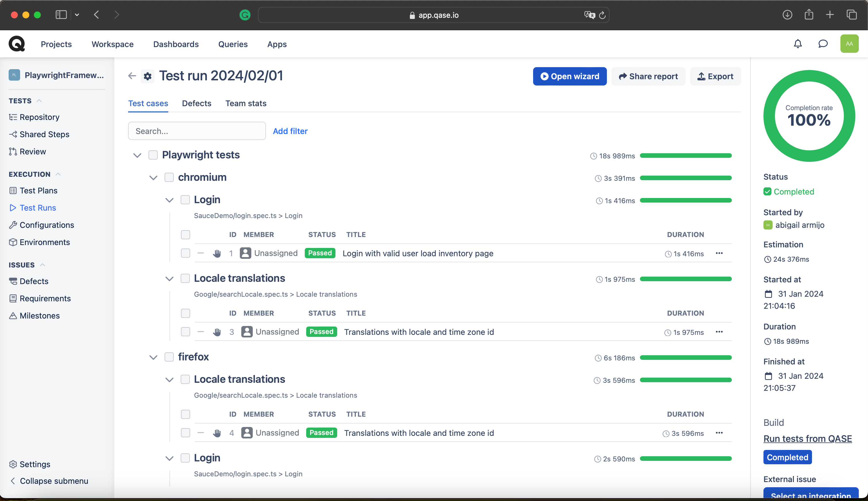
Task: Collapse firefox Locale translations suite
Action: (x=169, y=380)
